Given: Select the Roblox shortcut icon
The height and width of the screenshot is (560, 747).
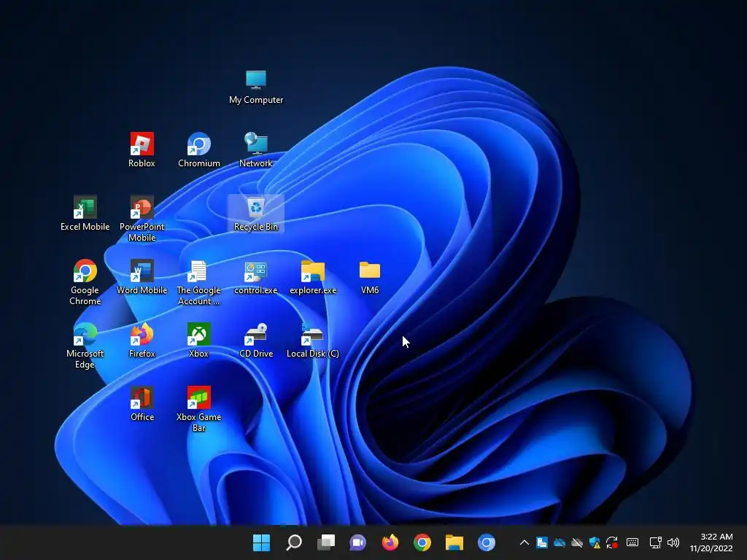Looking at the screenshot, I should pyautogui.click(x=142, y=150).
